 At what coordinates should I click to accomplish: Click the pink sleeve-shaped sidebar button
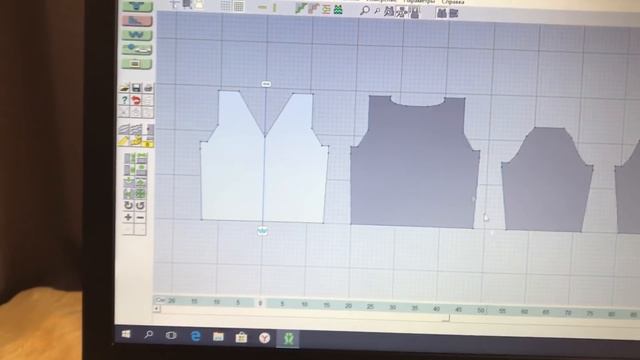click(137, 20)
